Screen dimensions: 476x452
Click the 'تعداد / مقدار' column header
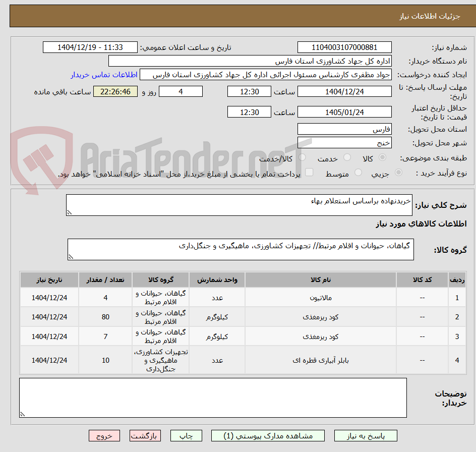pos(105,280)
